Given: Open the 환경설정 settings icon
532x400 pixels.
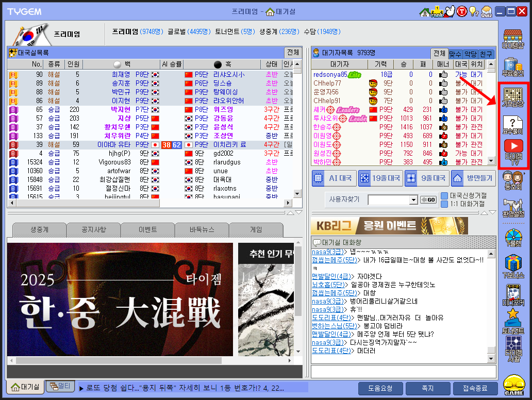Looking at the screenshot, I should [x=513, y=208].
